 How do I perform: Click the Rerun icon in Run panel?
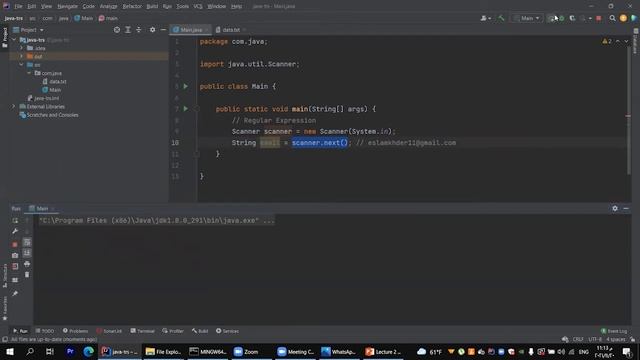pyautogui.click(x=15, y=220)
